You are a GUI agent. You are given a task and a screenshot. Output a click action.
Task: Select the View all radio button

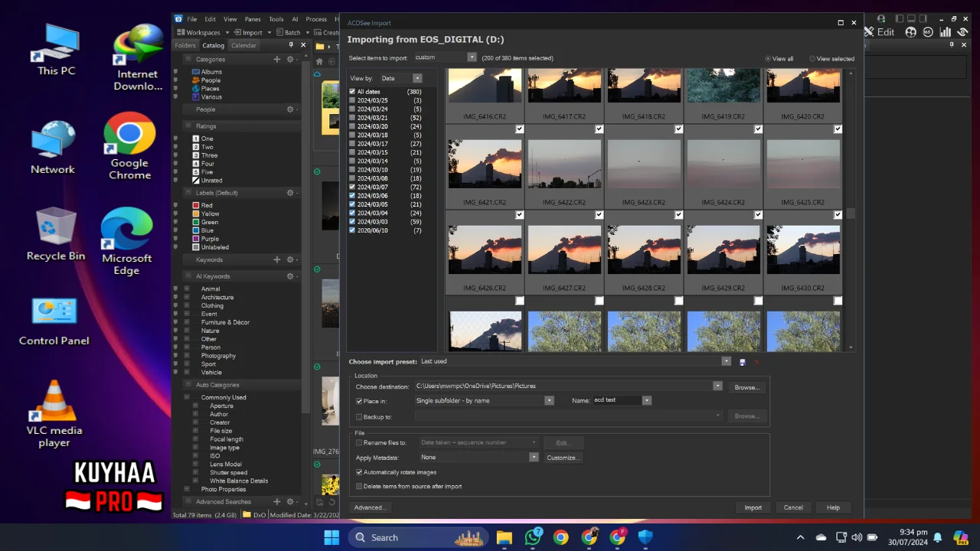(x=768, y=59)
